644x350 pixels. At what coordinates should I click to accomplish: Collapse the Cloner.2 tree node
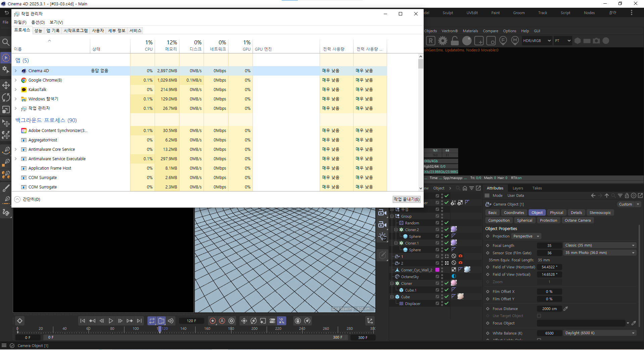pyautogui.click(x=396, y=230)
